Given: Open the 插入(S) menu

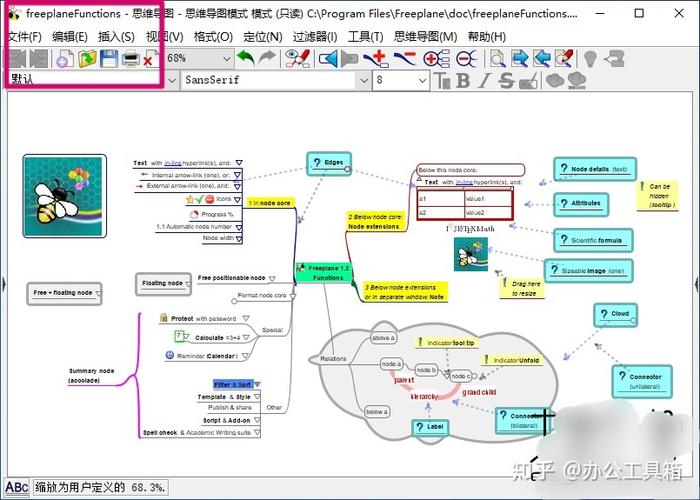Looking at the screenshot, I should [116, 37].
